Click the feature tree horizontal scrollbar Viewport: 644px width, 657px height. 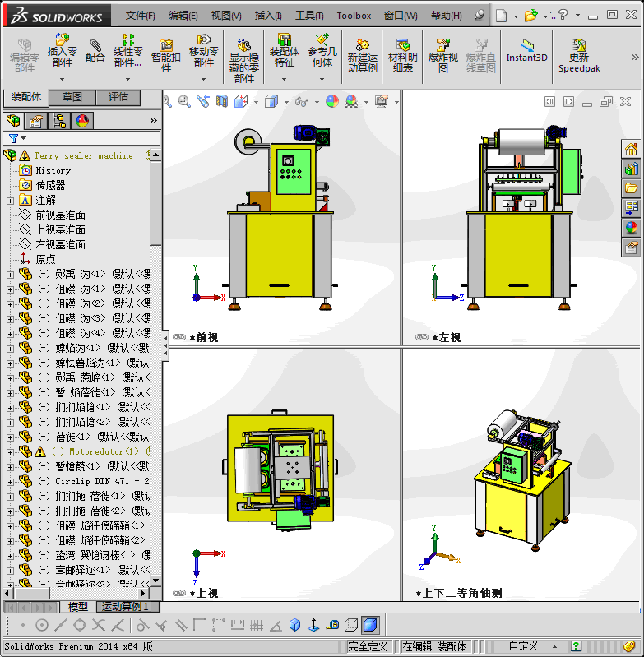(31, 593)
